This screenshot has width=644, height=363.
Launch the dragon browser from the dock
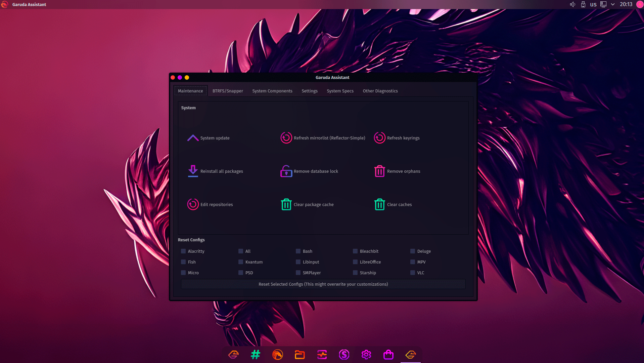click(x=278, y=354)
